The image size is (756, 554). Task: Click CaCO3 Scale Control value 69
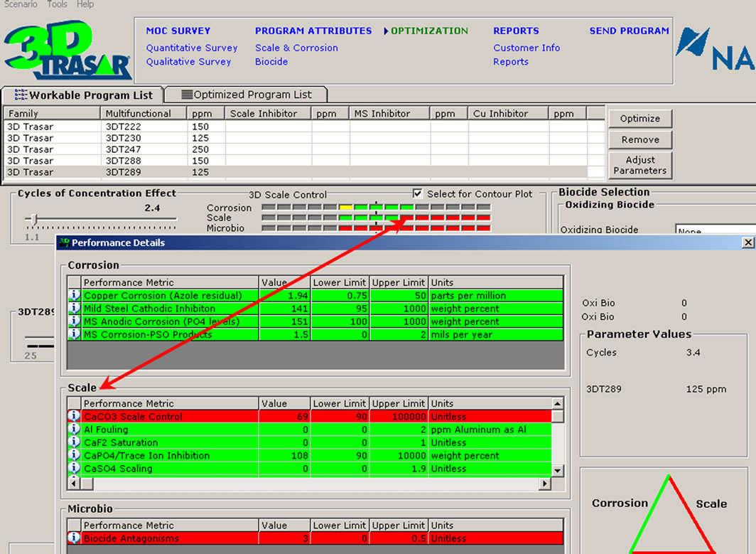coord(284,416)
